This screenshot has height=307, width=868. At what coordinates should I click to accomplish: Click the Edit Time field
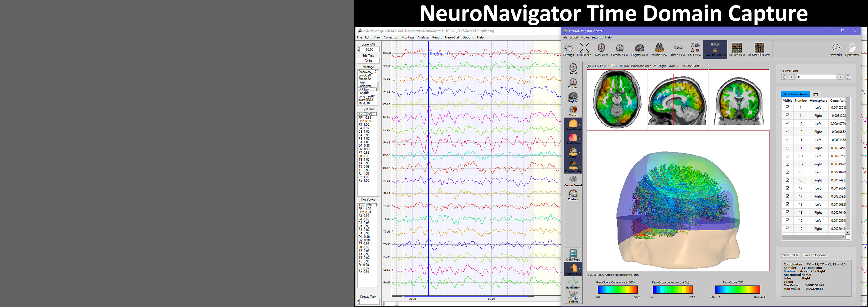368,61
